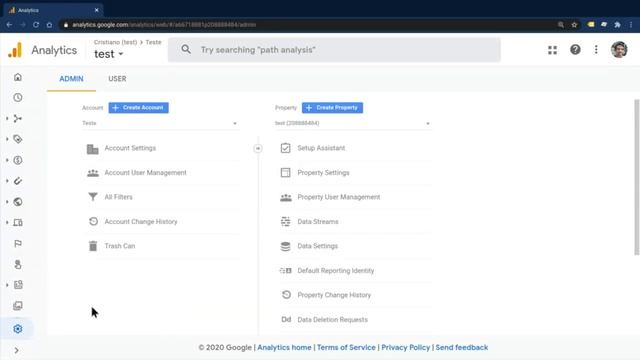Select the Analytics browser tab
Image resolution: width=640 pixels, height=360 pixels.
click(53, 10)
